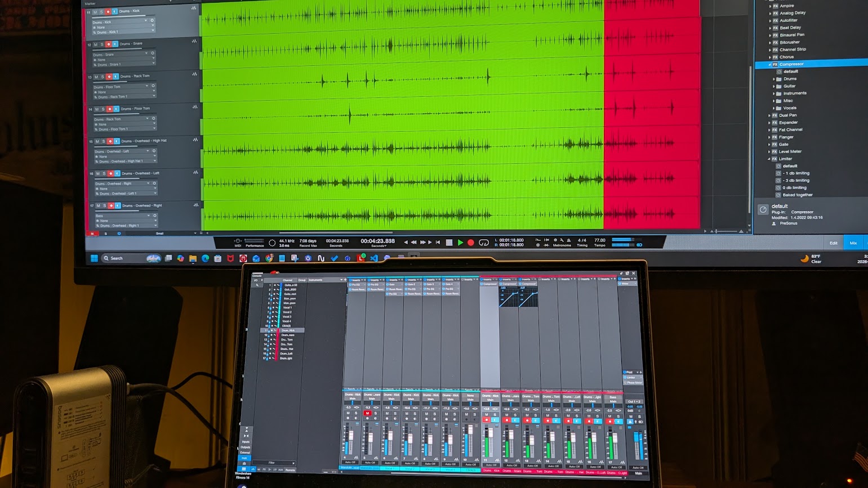868x488 pixels.
Task: Click the Stop button in the transport
Action: 449,243
